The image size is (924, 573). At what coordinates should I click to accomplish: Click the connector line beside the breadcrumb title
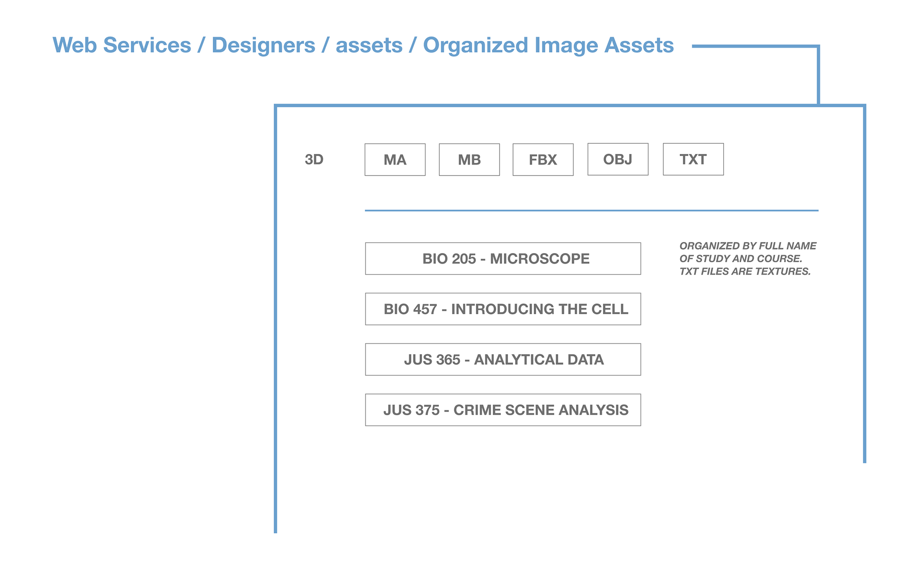click(756, 46)
